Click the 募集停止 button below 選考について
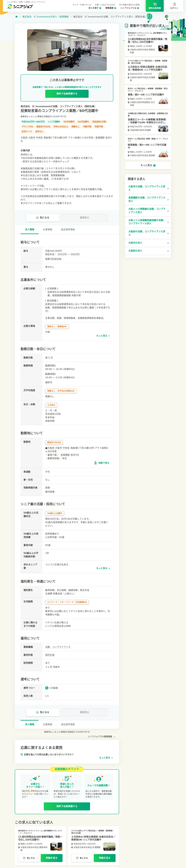186x868 pixels. click(84, 712)
